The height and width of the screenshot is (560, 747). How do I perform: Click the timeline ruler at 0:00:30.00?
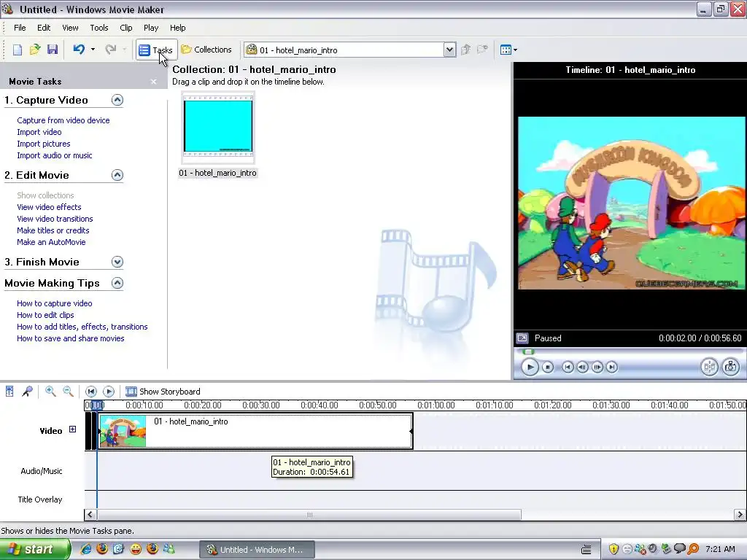pos(260,405)
